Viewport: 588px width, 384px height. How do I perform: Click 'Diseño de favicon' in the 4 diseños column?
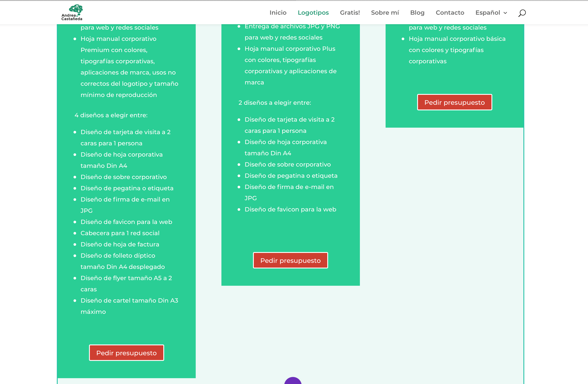click(x=126, y=222)
